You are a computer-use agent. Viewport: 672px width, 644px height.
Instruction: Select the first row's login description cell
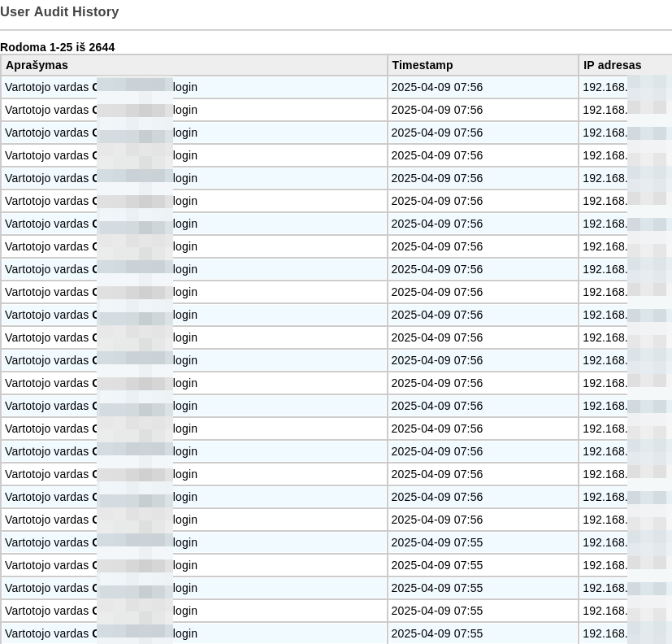point(101,87)
